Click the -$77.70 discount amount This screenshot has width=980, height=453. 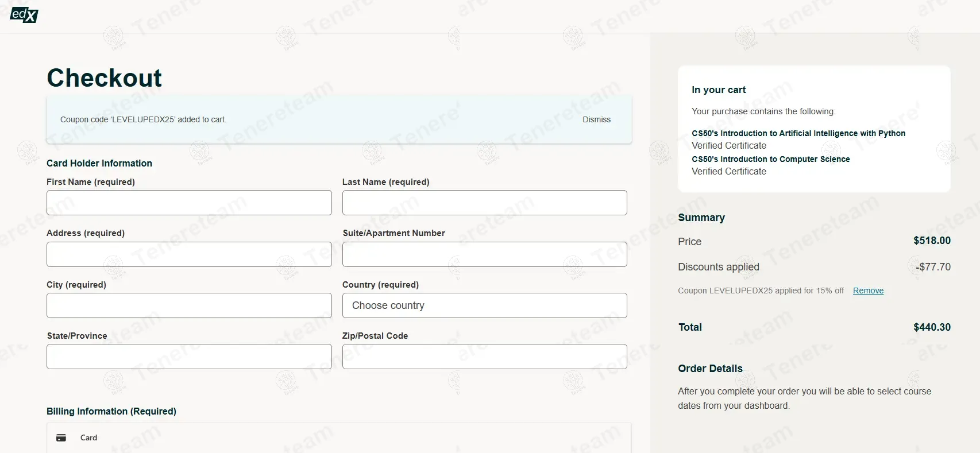click(x=933, y=267)
